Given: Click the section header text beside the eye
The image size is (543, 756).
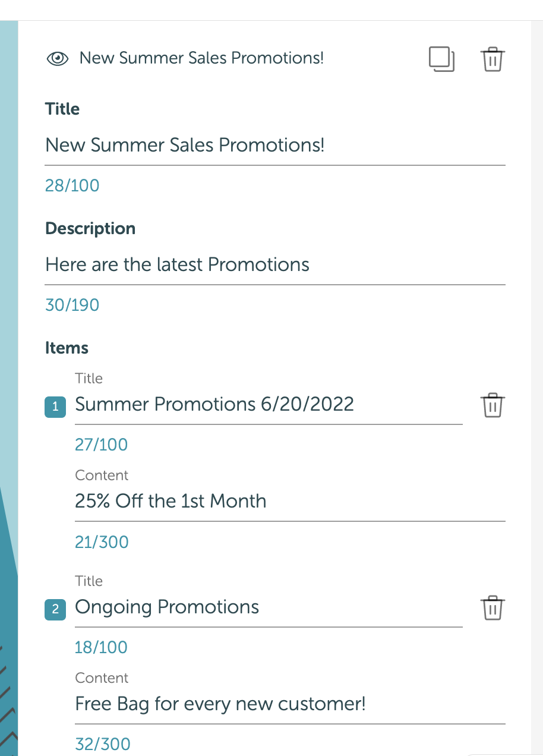Looking at the screenshot, I should (201, 58).
